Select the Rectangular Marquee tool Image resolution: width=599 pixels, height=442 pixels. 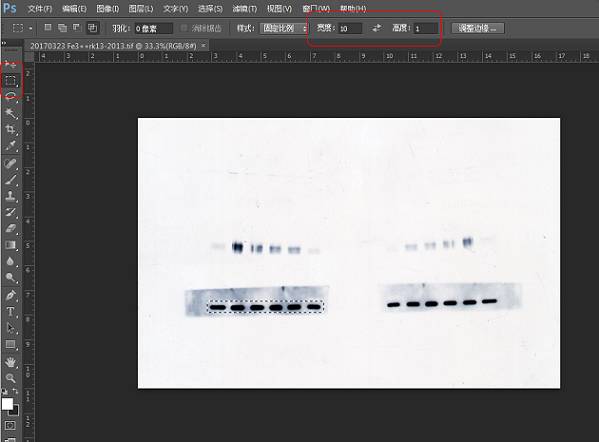[10, 80]
